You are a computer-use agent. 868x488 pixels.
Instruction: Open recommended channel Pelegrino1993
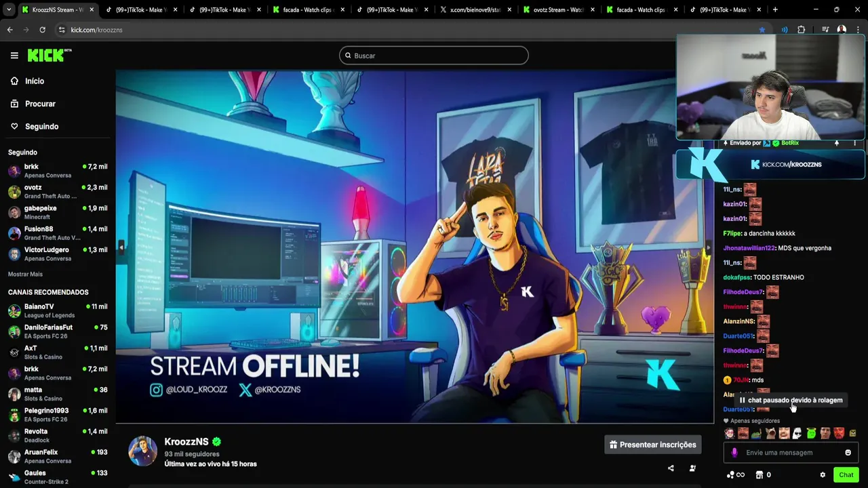point(58,415)
